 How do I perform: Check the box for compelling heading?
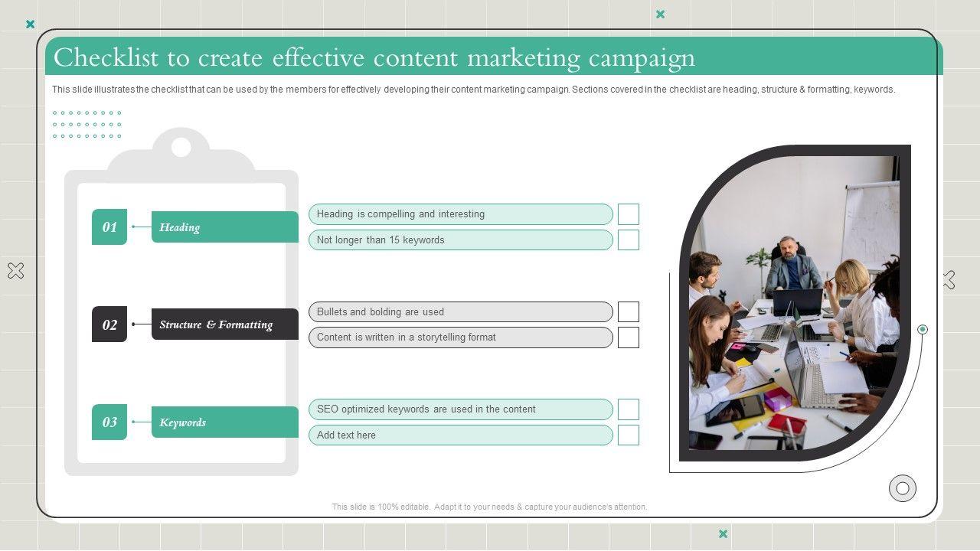629,214
